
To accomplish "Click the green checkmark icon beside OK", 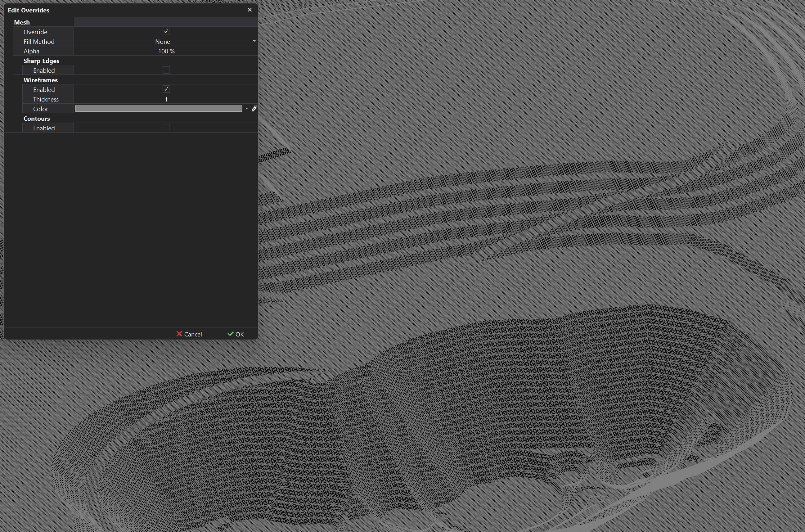I will pyautogui.click(x=231, y=334).
